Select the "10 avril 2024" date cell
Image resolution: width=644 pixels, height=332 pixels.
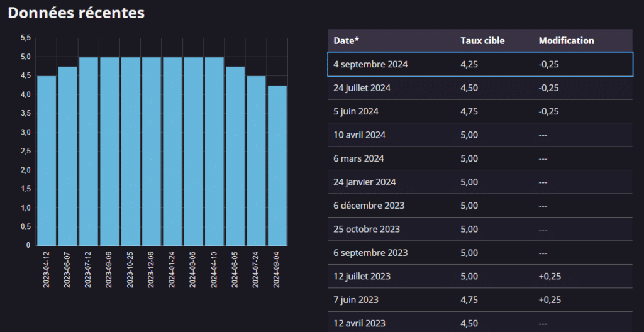click(x=359, y=135)
